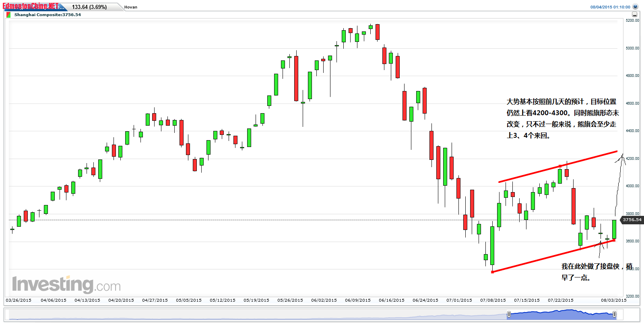Collapse the chart panel with the minimize icon
The width and height of the screenshot is (644, 325).
point(635,14)
